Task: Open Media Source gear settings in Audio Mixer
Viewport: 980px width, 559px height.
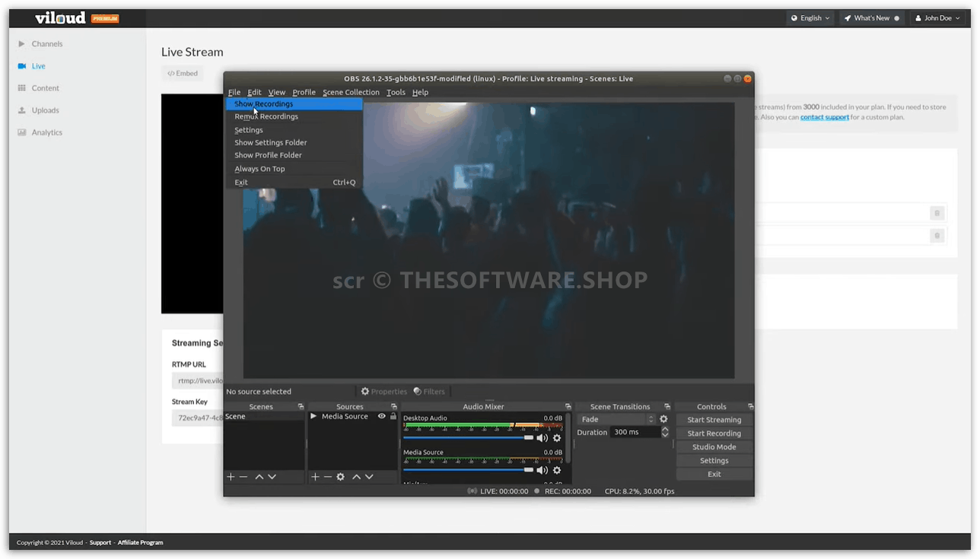Action: coord(557,470)
